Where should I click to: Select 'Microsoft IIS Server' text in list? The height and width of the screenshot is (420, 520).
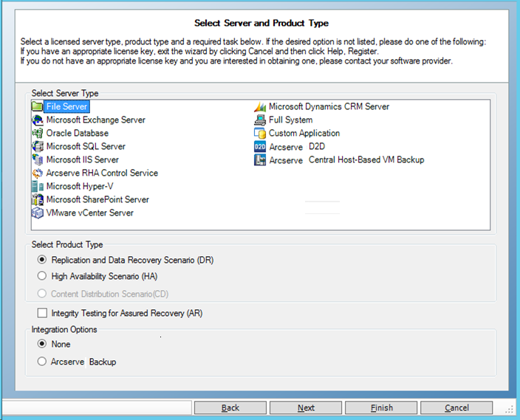click(83, 159)
